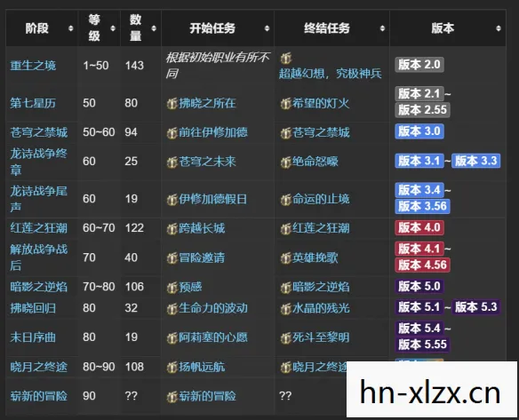This screenshot has height=420, width=519.
Task: Sort table by 开始任务 column arrows
Action: pos(267,28)
